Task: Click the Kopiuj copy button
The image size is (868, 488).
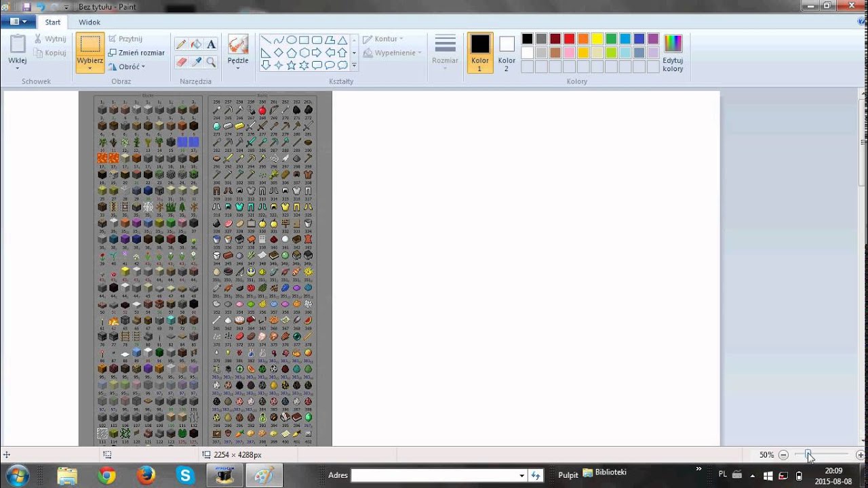Action: pyautogui.click(x=50, y=53)
